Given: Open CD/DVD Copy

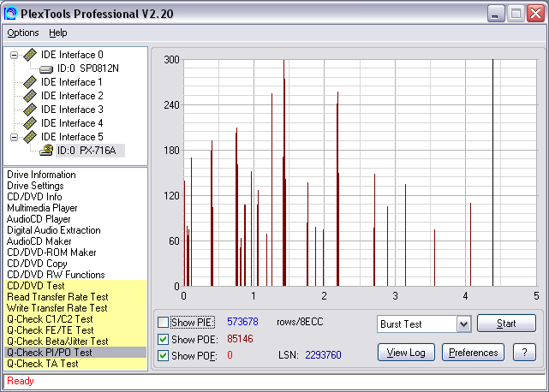Looking at the screenshot, I should (37, 264).
